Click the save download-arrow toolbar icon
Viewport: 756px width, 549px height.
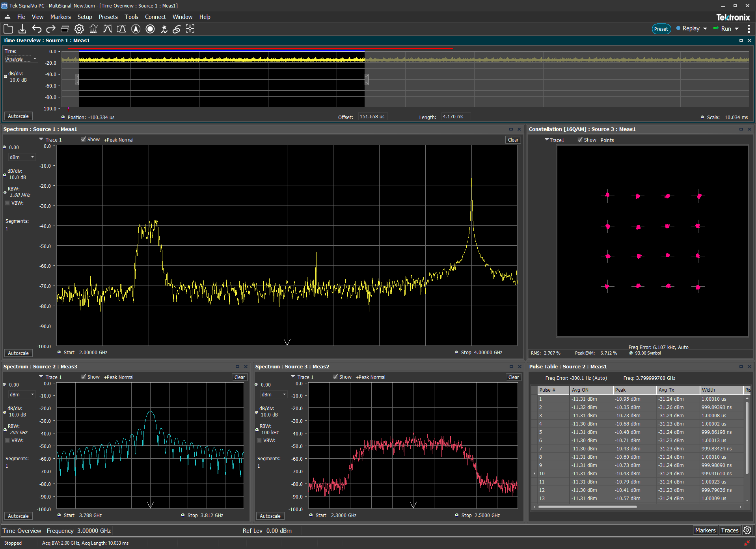coord(22,29)
